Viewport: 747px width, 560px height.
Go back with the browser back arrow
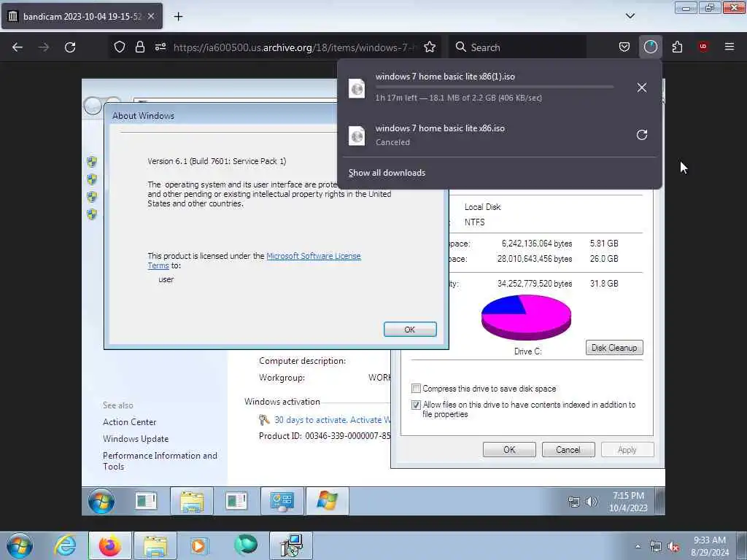click(18, 47)
